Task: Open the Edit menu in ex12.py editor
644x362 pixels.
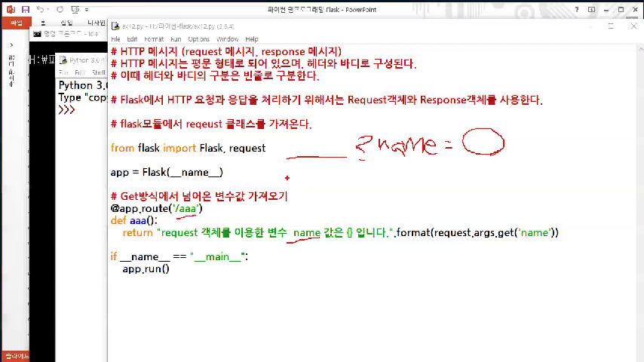Action: [132, 39]
